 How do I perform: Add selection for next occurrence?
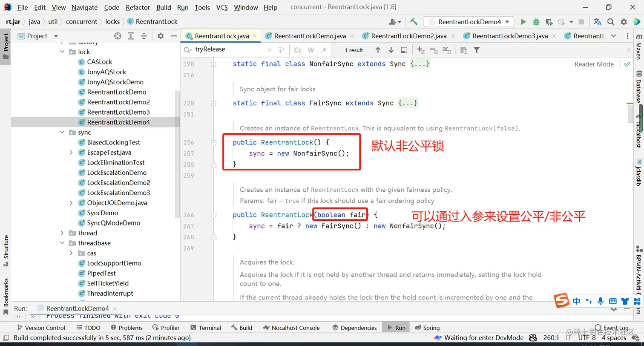tap(421, 50)
